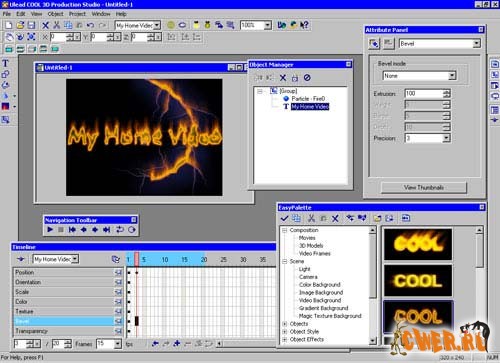Click the Undo arrow in the main toolbar
Viewport: 500px width, 363px height.
coord(90,25)
